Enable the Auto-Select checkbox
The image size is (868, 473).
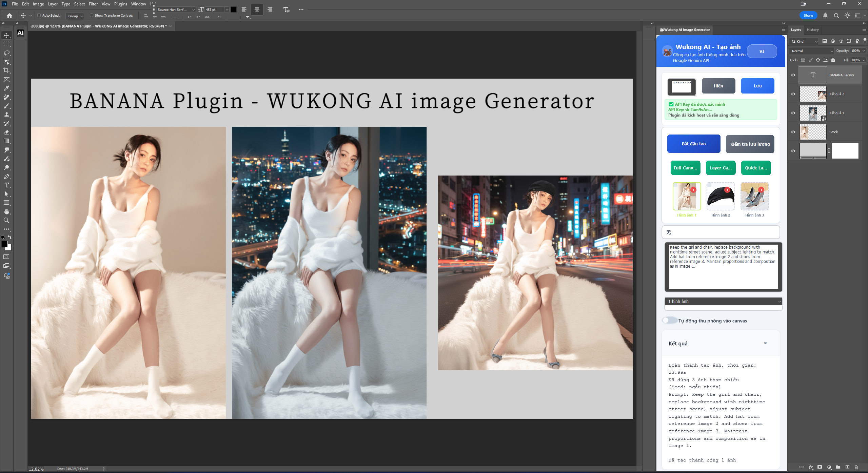39,15
